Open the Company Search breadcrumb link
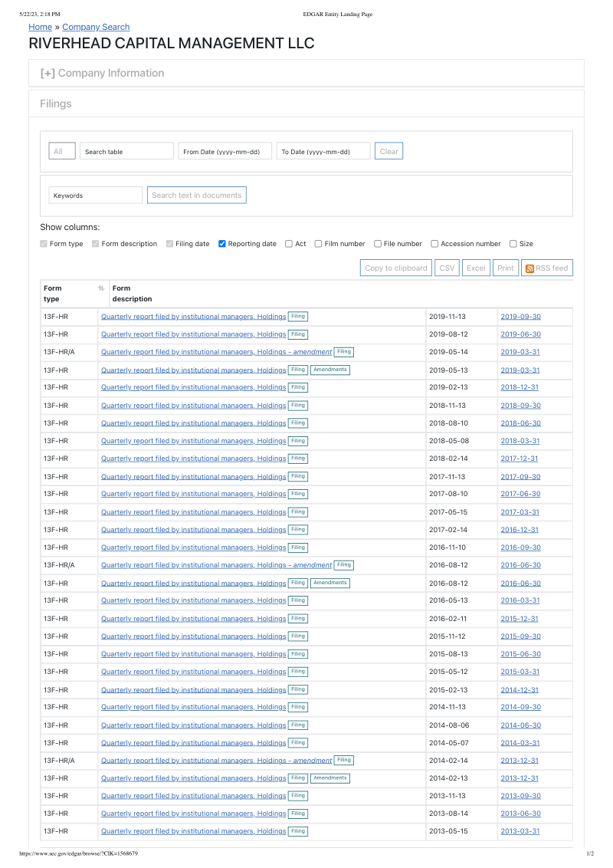The height and width of the screenshot is (868, 613). tap(96, 27)
